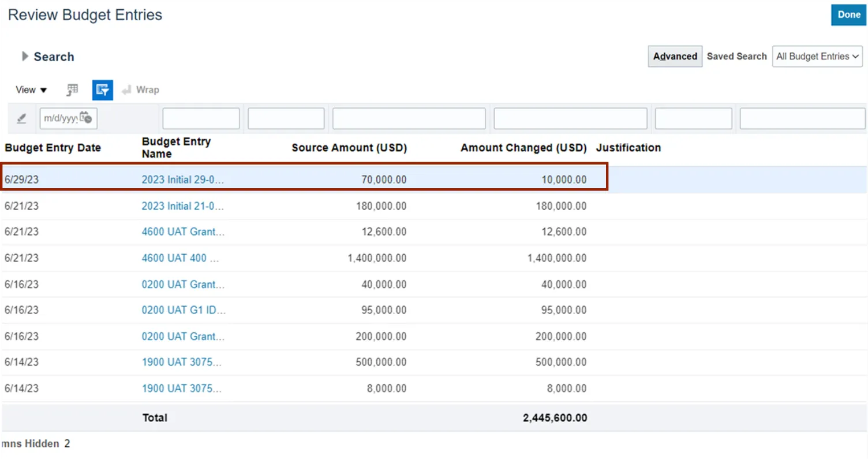Open the 2023 Initial 29-0… budget entry
The image size is (868, 459).
pyautogui.click(x=183, y=180)
